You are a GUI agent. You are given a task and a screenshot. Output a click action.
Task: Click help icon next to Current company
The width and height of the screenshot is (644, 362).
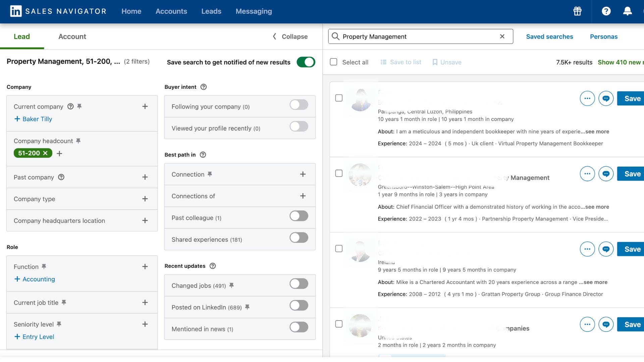[70, 106]
